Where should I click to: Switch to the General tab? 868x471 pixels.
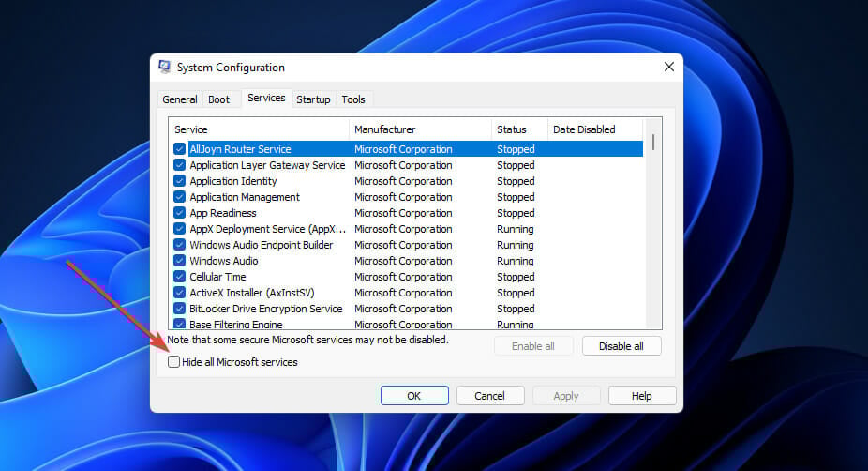point(179,99)
